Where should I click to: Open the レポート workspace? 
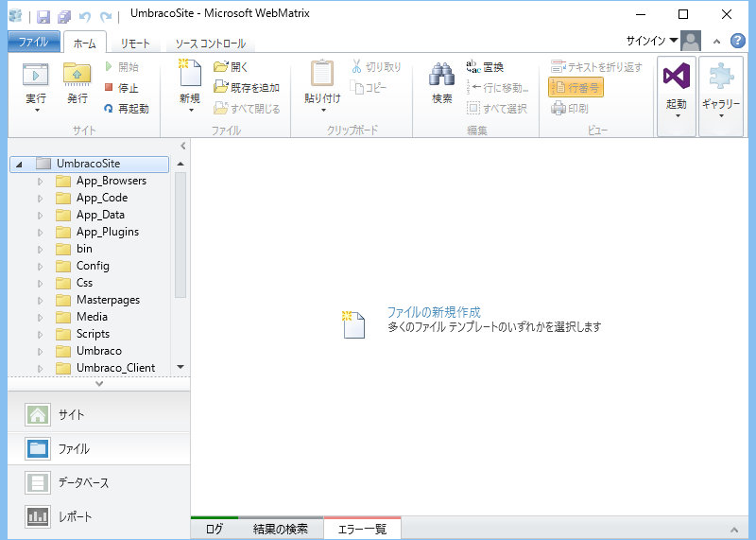click(99, 516)
